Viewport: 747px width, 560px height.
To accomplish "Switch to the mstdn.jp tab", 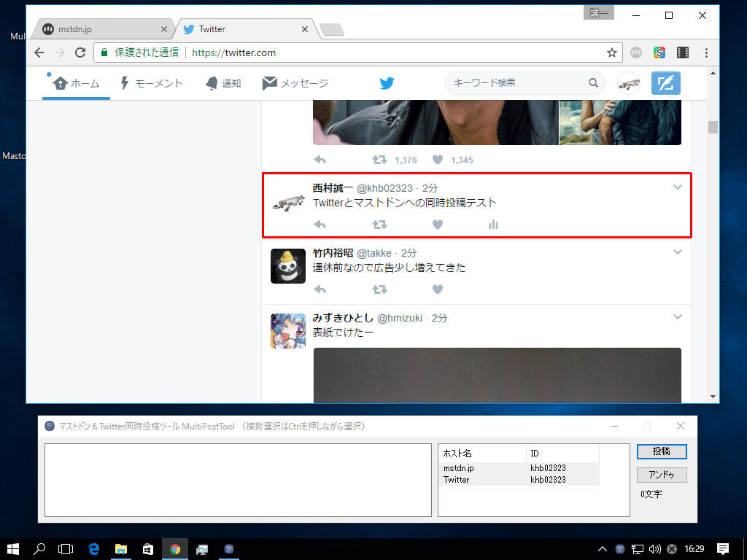I will point(101,29).
